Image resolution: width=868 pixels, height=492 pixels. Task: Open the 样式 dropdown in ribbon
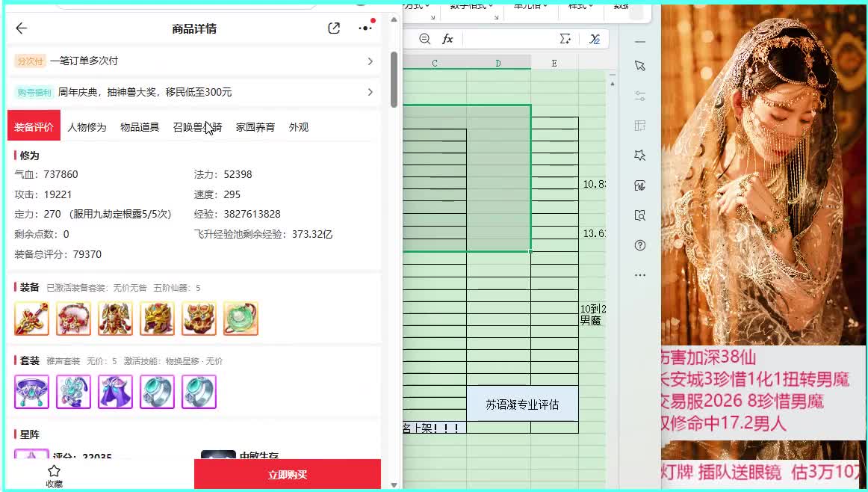[x=580, y=6]
